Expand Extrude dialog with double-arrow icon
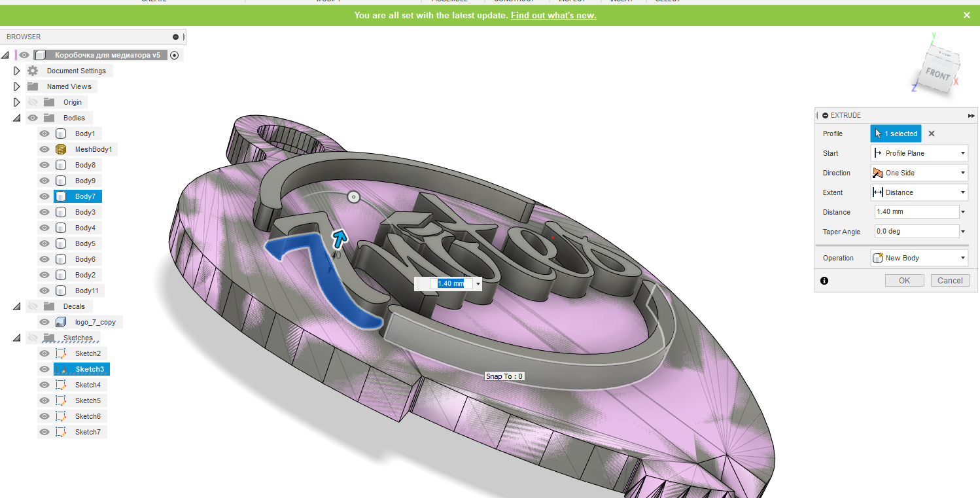980x498 pixels. click(x=971, y=115)
